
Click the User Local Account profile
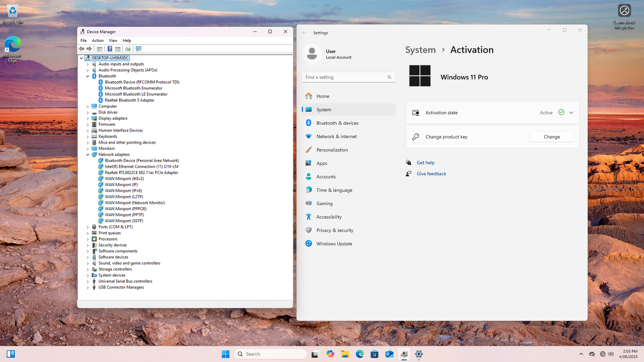[327, 54]
